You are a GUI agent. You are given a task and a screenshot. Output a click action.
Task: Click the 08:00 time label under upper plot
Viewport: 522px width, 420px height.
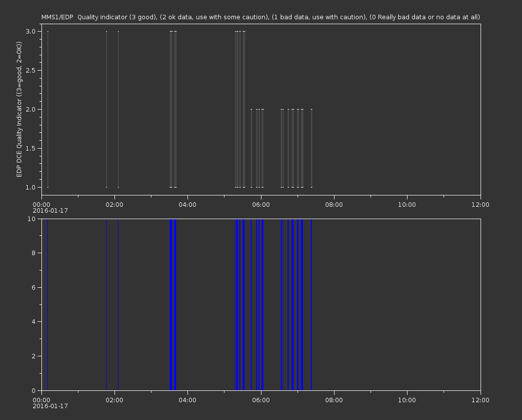pyautogui.click(x=334, y=204)
